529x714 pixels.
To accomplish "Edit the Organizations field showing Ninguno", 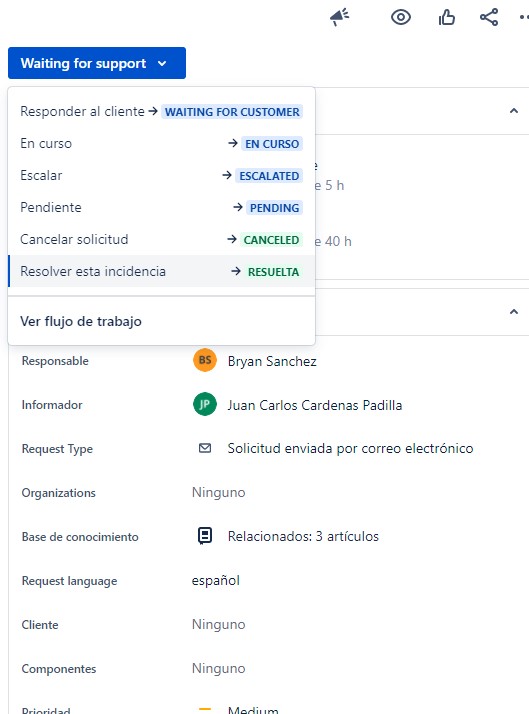I will pyautogui.click(x=219, y=493).
